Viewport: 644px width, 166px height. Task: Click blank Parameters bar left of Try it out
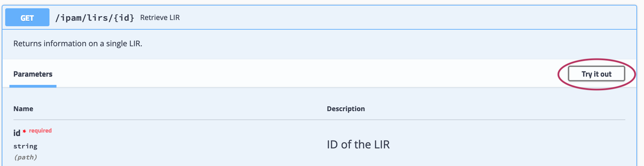pos(311,74)
